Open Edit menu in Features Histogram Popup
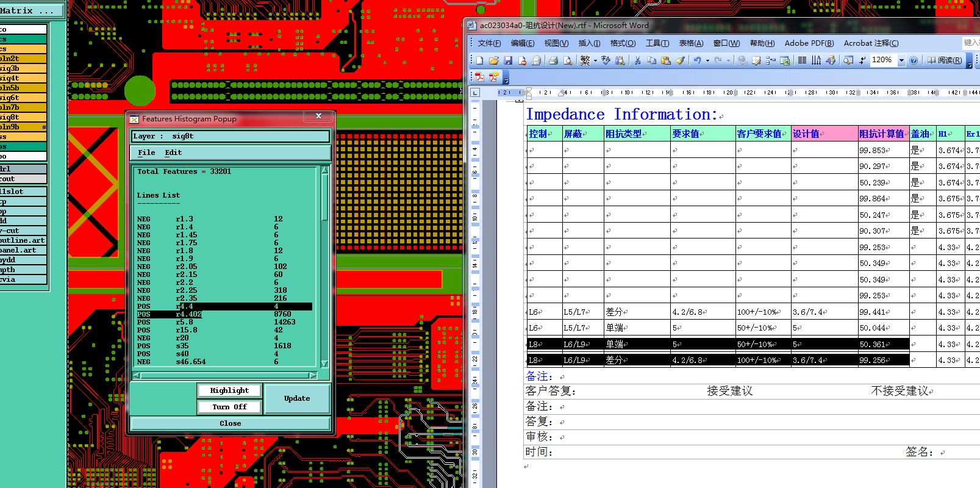The width and height of the screenshot is (980, 488). click(173, 152)
